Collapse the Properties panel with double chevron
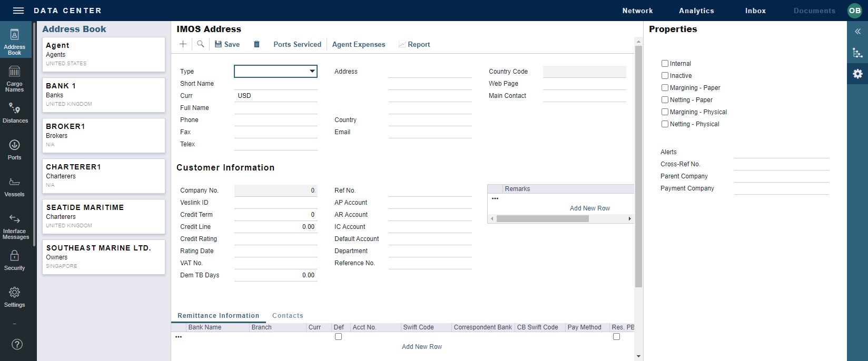The image size is (868, 361). [x=857, y=32]
